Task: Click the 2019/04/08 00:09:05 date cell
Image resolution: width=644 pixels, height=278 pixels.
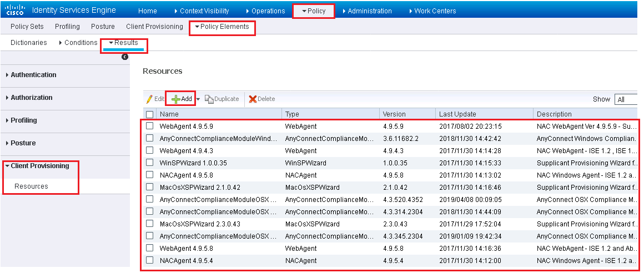Action: pyautogui.click(x=470, y=200)
